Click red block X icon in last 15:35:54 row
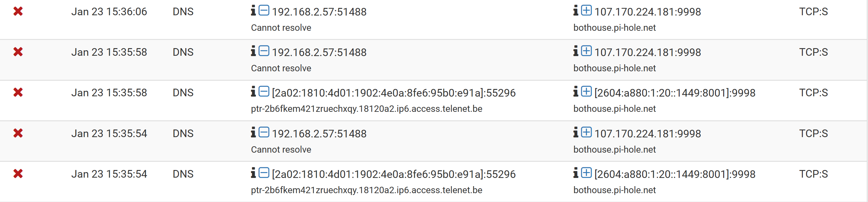The height and width of the screenshot is (202, 868). point(18,174)
